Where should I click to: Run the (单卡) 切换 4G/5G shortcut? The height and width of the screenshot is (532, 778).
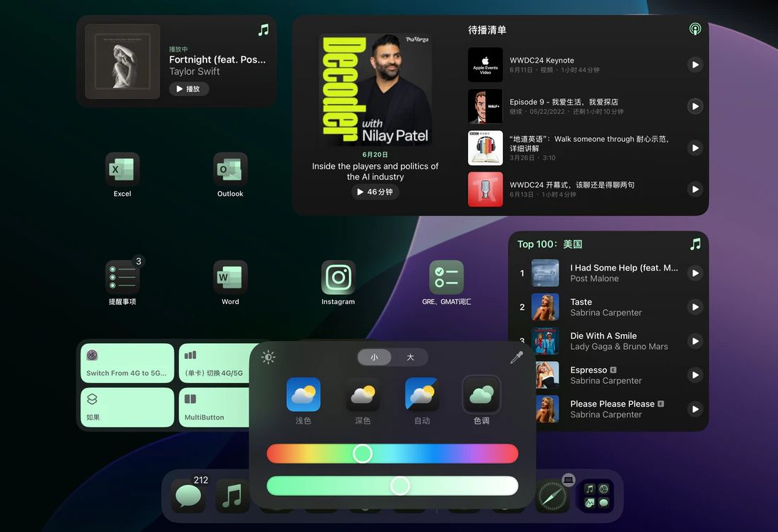tap(214, 363)
